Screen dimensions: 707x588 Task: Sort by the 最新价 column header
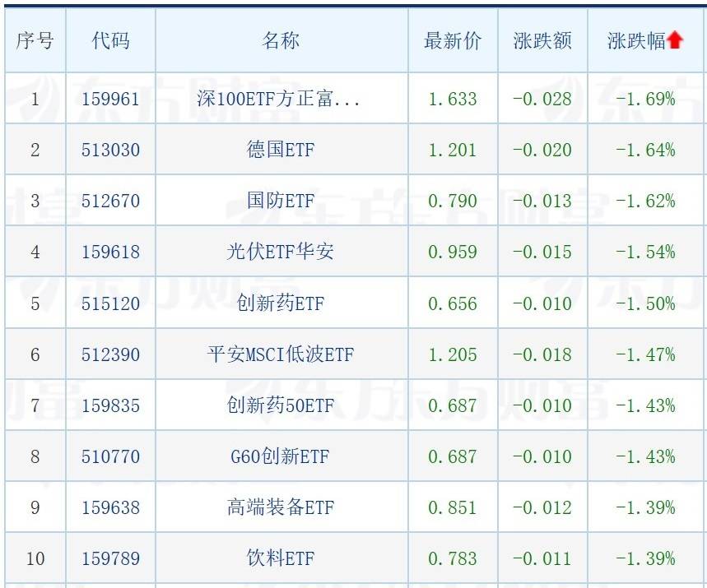pos(453,40)
